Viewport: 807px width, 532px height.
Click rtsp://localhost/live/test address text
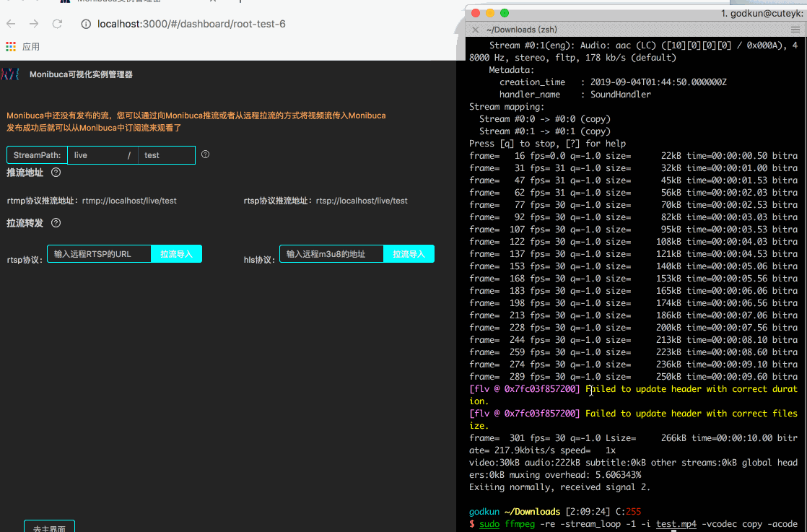coord(362,201)
